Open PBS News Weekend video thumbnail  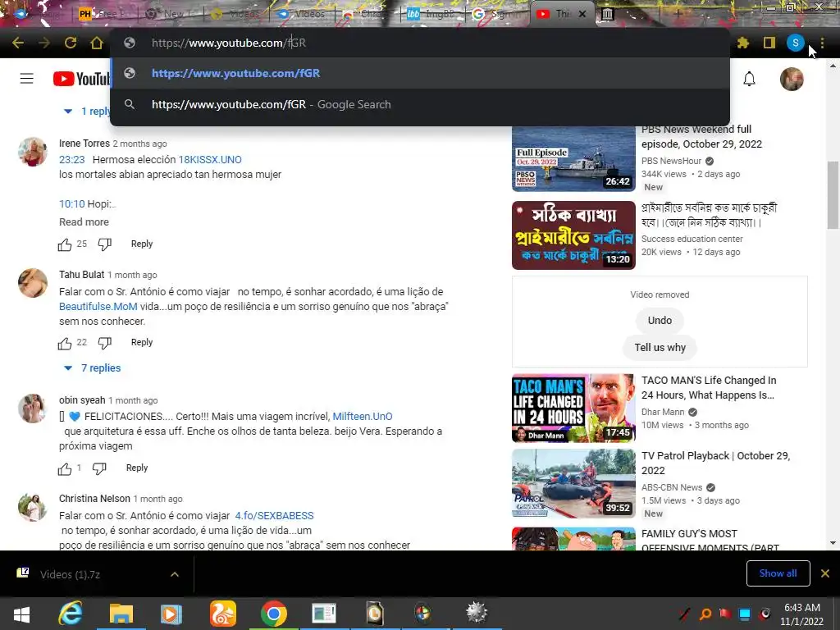(x=573, y=158)
